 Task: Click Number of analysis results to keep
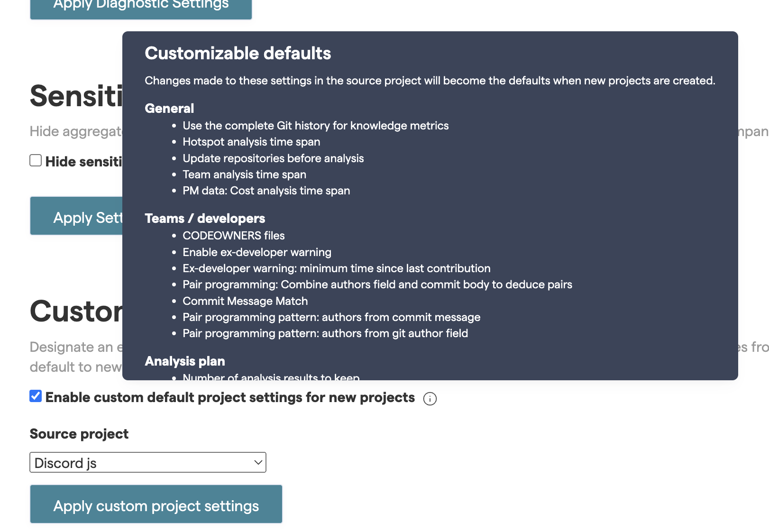pyautogui.click(x=271, y=376)
